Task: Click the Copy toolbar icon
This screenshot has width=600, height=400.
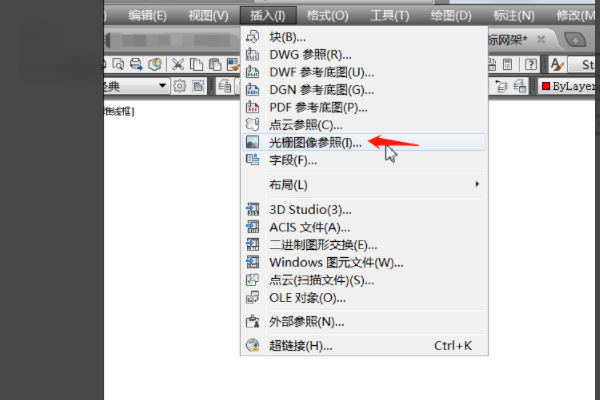Action: click(x=196, y=64)
